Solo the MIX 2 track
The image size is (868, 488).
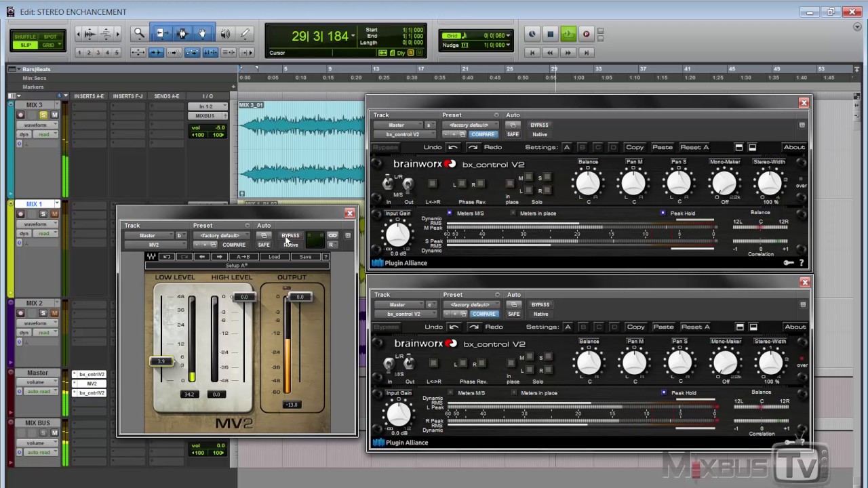click(x=43, y=313)
